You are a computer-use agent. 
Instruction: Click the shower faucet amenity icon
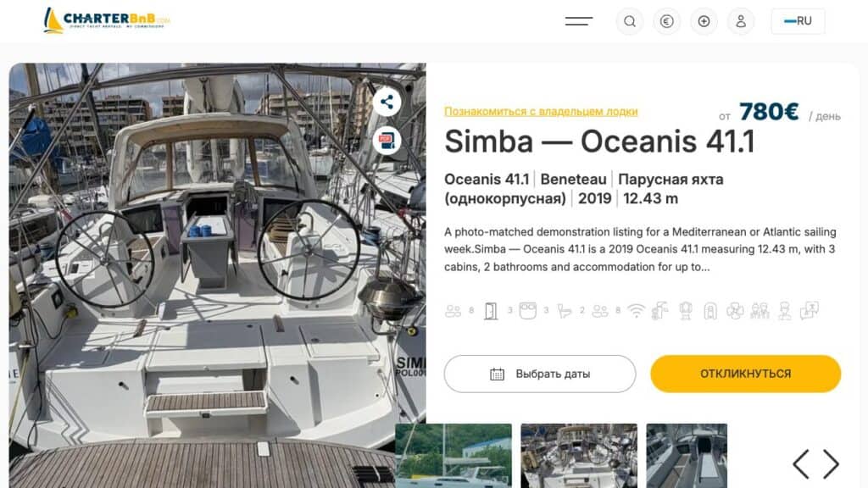659,311
